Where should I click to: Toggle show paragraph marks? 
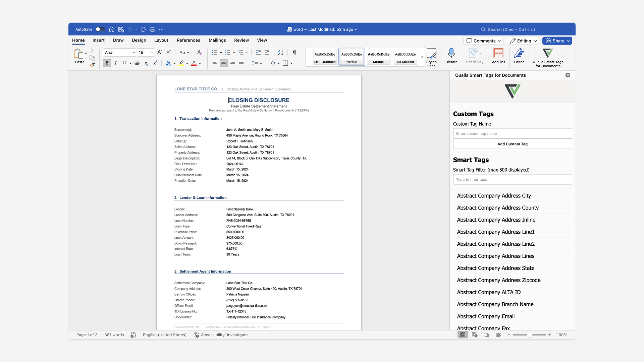[x=294, y=52]
